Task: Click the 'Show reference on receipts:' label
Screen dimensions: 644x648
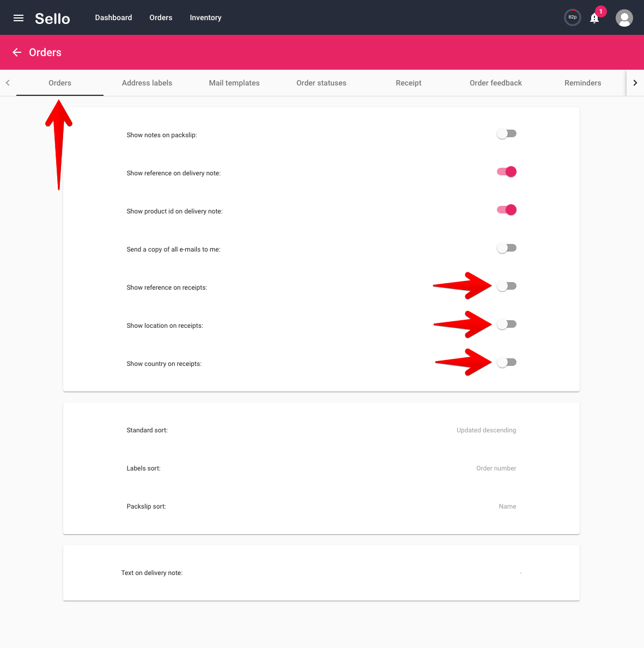Action: pyautogui.click(x=167, y=288)
